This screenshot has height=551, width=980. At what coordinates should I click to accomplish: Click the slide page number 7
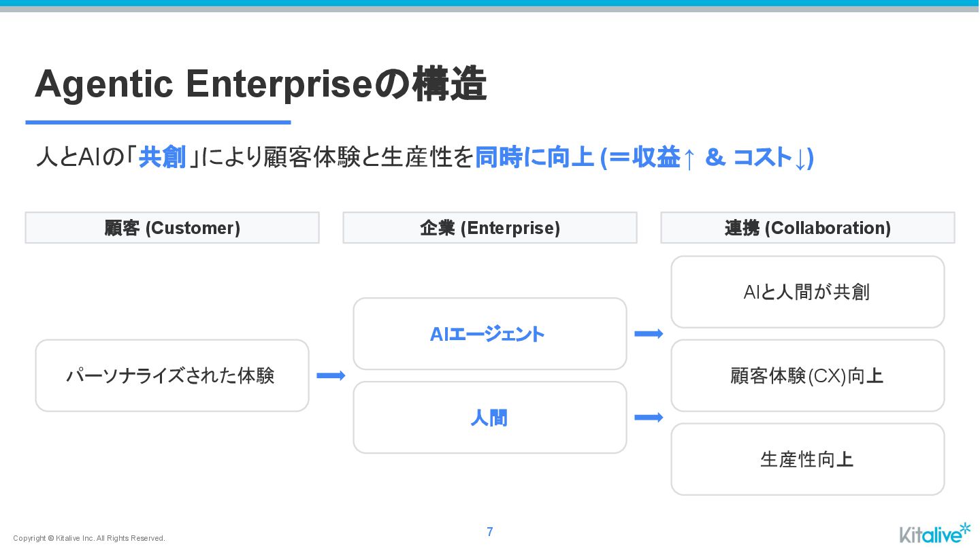tap(490, 532)
